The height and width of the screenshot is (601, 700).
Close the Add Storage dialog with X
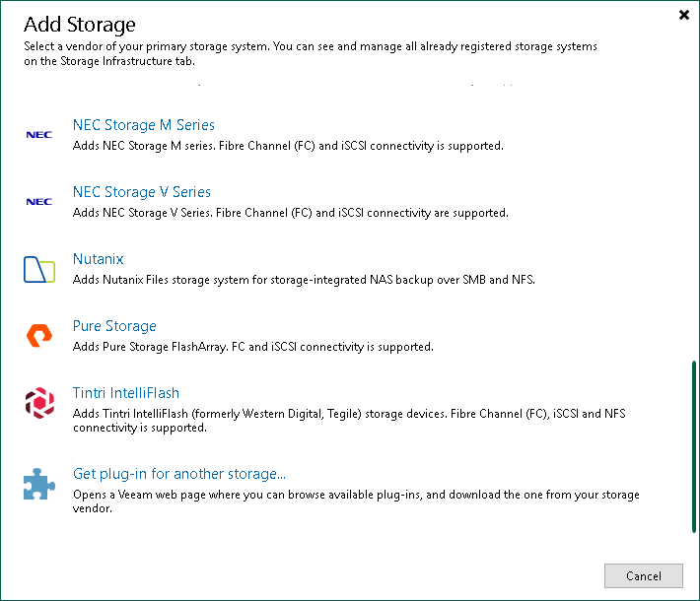(x=684, y=15)
